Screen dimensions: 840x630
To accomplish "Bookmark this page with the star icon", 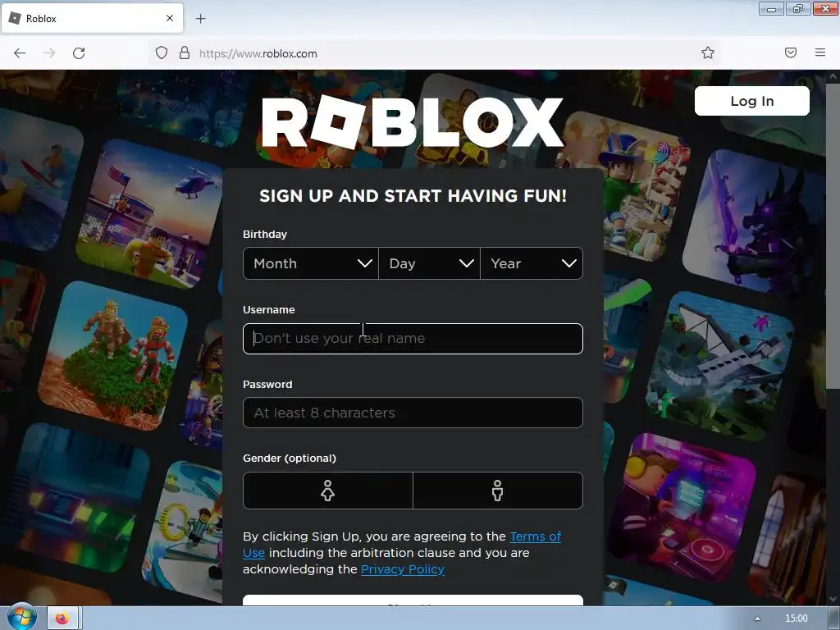I will [708, 52].
